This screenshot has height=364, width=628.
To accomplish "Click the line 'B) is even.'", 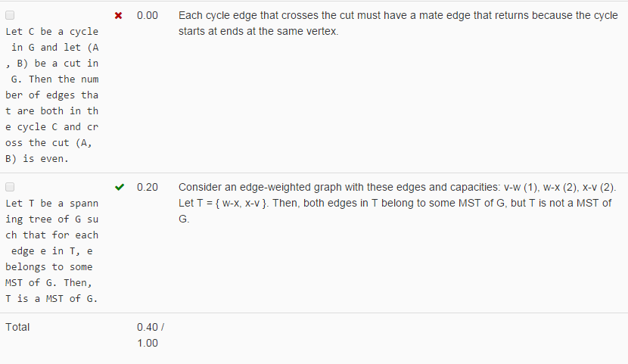I will coord(37,159).
